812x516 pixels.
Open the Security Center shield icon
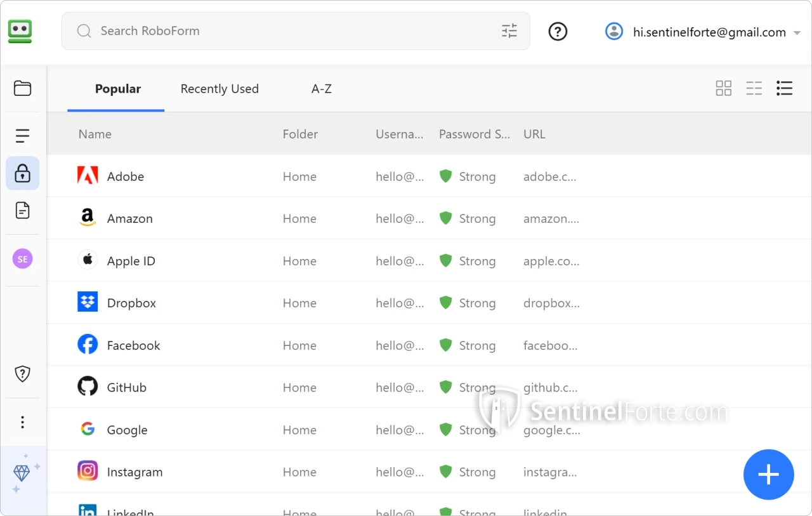[x=23, y=374]
